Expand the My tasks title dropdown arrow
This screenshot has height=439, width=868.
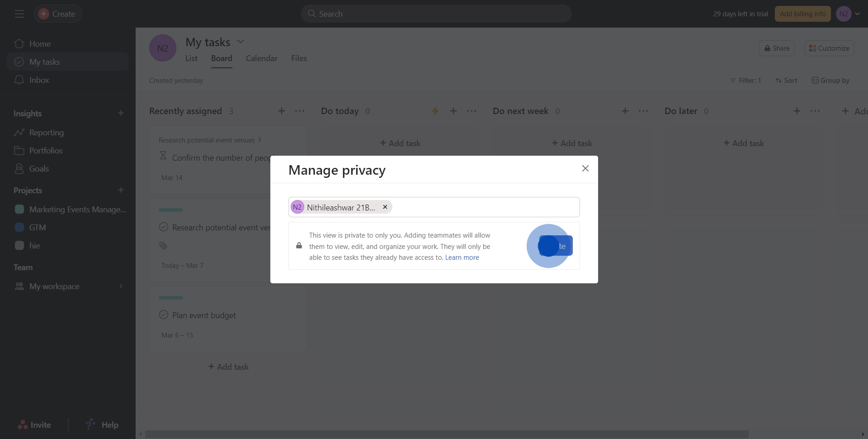pos(241,42)
